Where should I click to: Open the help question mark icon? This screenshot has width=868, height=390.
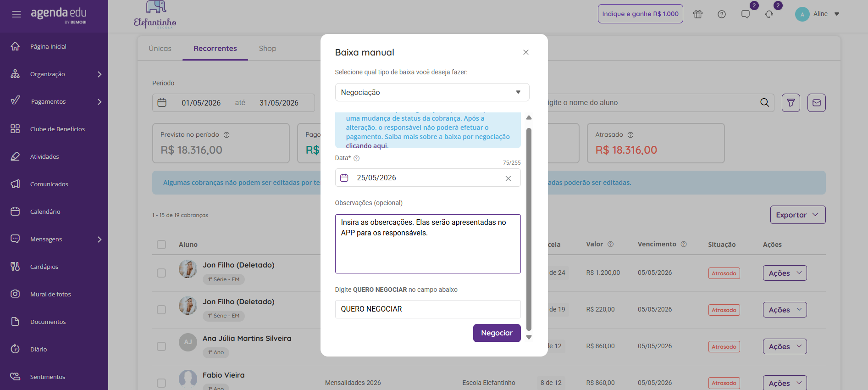coord(722,14)
